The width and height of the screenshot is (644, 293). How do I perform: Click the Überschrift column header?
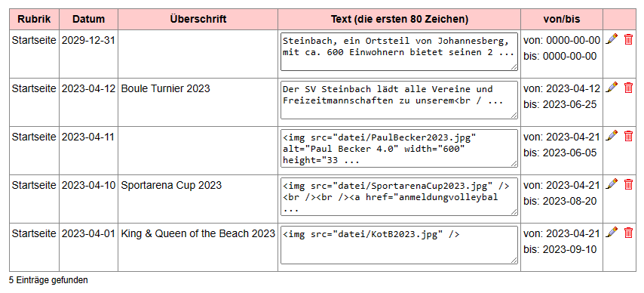(x=198, y=19)
